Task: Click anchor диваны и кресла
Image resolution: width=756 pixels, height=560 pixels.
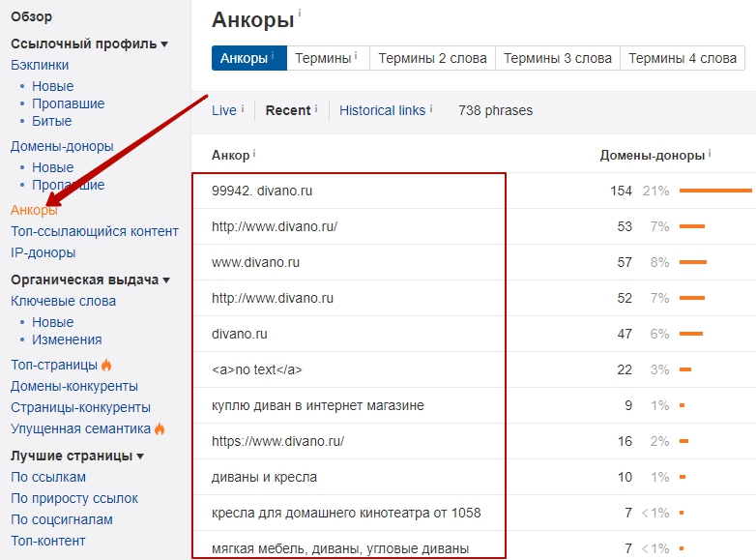Action: pos(264,478)
